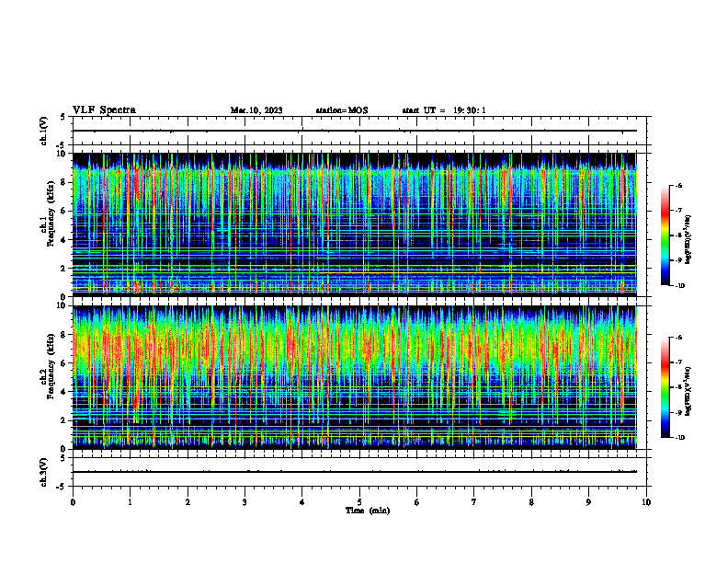Select the ch.2 "Frequency (kHz)" axis label
728x563 pixels.
(x=51, y=365)
